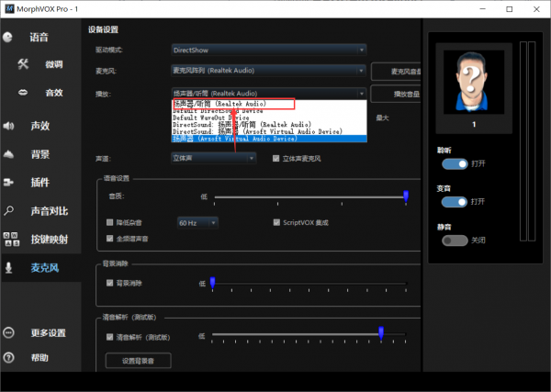The height and width of the screenshot is (392, 551).
Task: Open the 60 Hz frequency dropdown
Action: coord(197,223)
